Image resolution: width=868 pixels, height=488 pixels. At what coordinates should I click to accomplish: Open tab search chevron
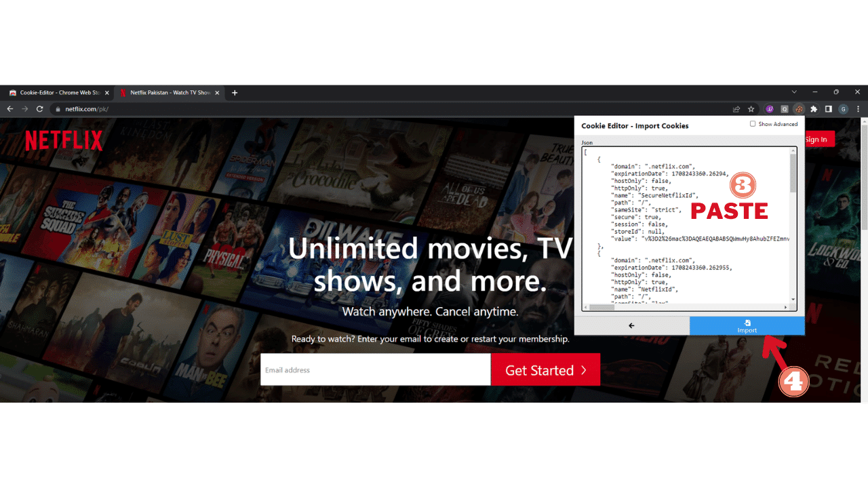[x=794, y=92]
